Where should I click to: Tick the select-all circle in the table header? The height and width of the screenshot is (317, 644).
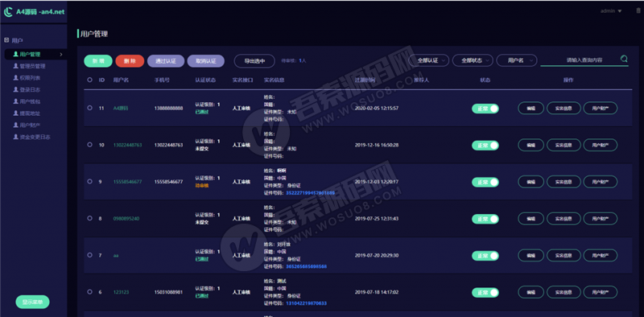point(89,80)
